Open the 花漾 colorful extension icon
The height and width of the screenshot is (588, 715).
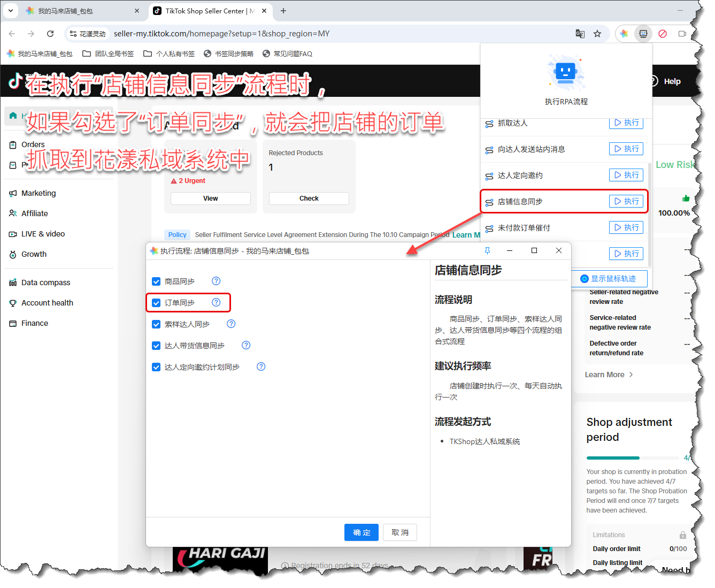click(624, 34)
